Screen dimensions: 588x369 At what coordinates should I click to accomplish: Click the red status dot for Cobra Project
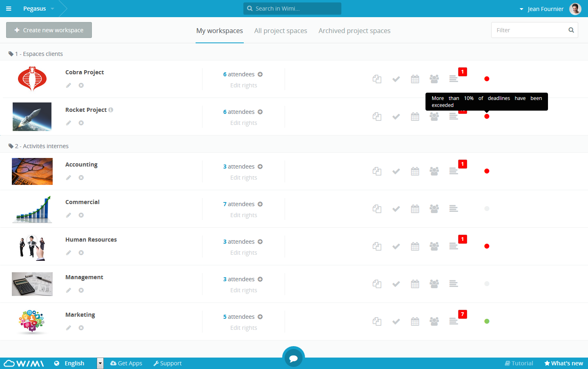pos(487,79)
